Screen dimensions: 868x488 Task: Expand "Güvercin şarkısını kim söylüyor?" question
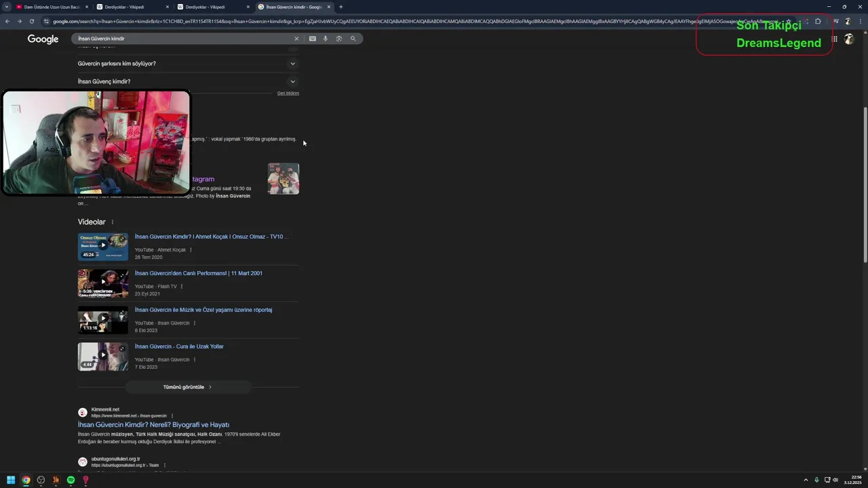[x=188, y=64]
